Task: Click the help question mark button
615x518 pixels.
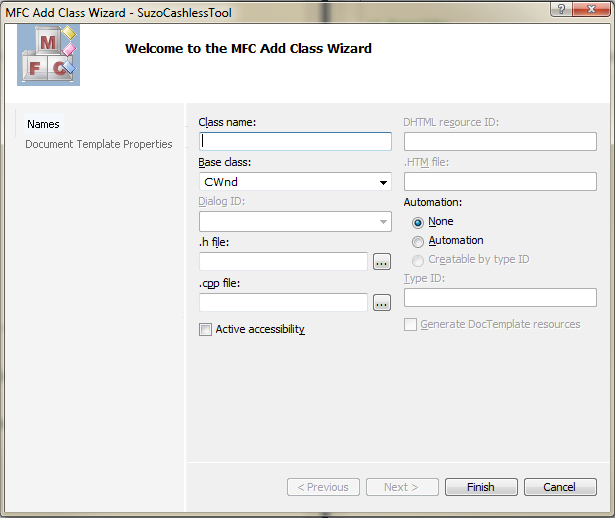Action: 563,8
